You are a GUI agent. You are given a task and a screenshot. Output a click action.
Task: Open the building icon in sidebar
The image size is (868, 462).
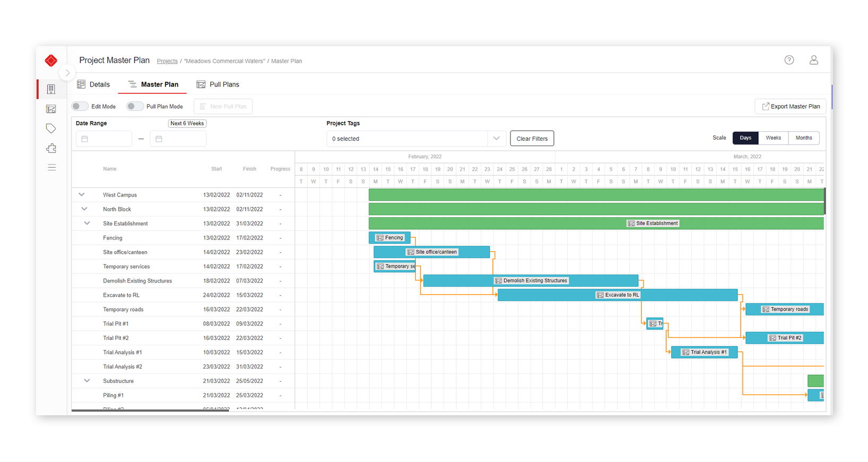click(x=51, y=89)
